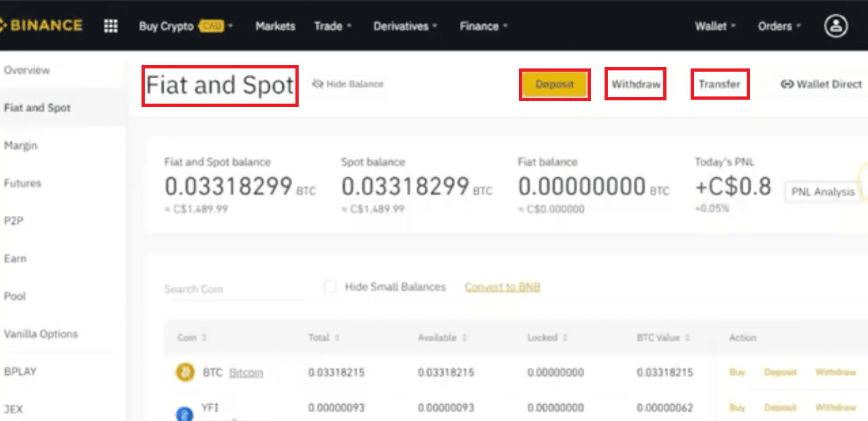Viewport: 868px width, 421px height.
Task: Click Withdraw in BTC row
Action: click(x=835, y=373)
